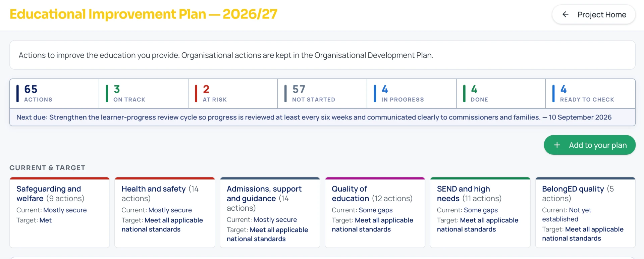Click the Add to your plan button

tap(590, 145)
